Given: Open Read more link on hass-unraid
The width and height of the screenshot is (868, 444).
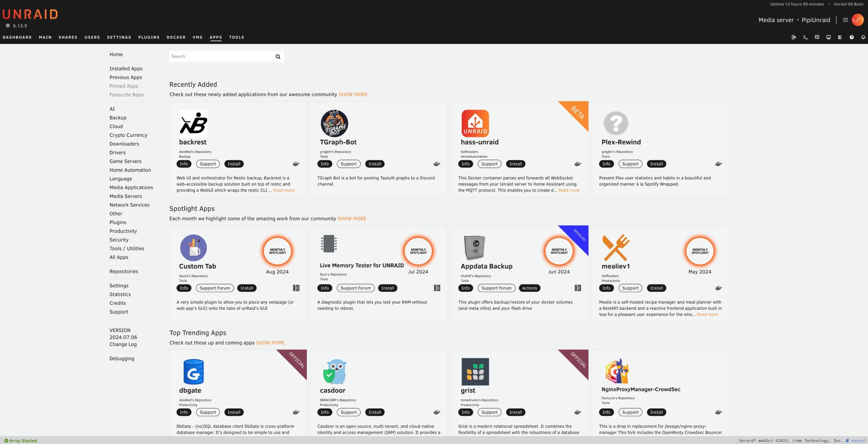Looking at the screenshot, I should (569, 190).
